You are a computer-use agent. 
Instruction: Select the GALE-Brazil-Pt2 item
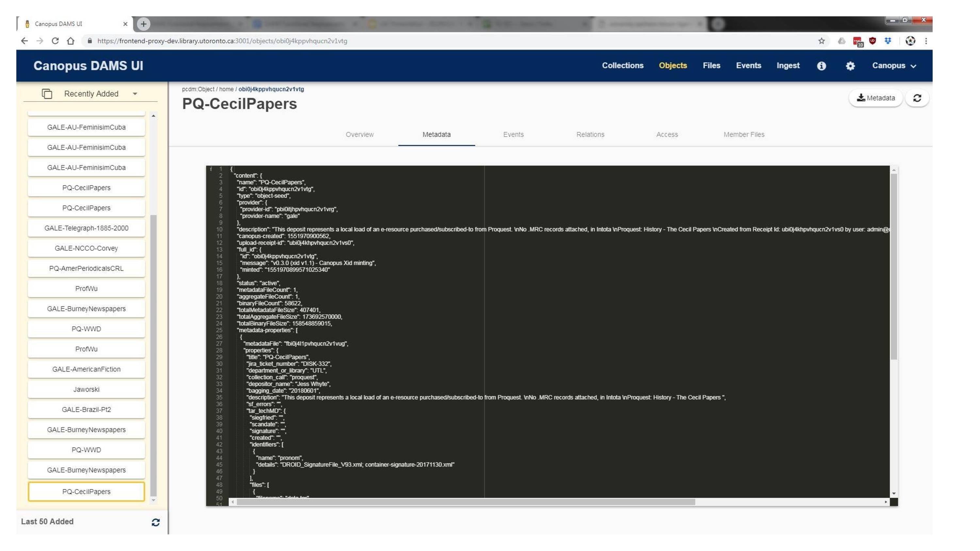tap(86, 409)
